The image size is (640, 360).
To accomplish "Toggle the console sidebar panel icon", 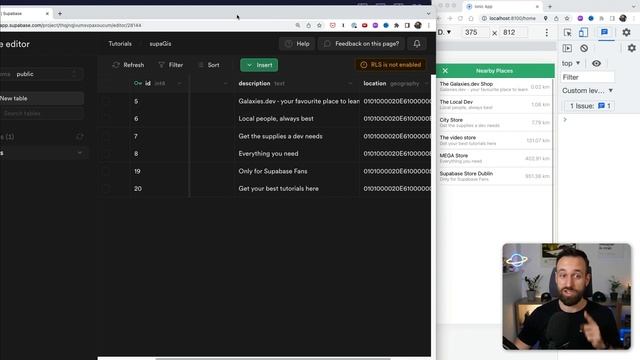I will click(567, 48).
